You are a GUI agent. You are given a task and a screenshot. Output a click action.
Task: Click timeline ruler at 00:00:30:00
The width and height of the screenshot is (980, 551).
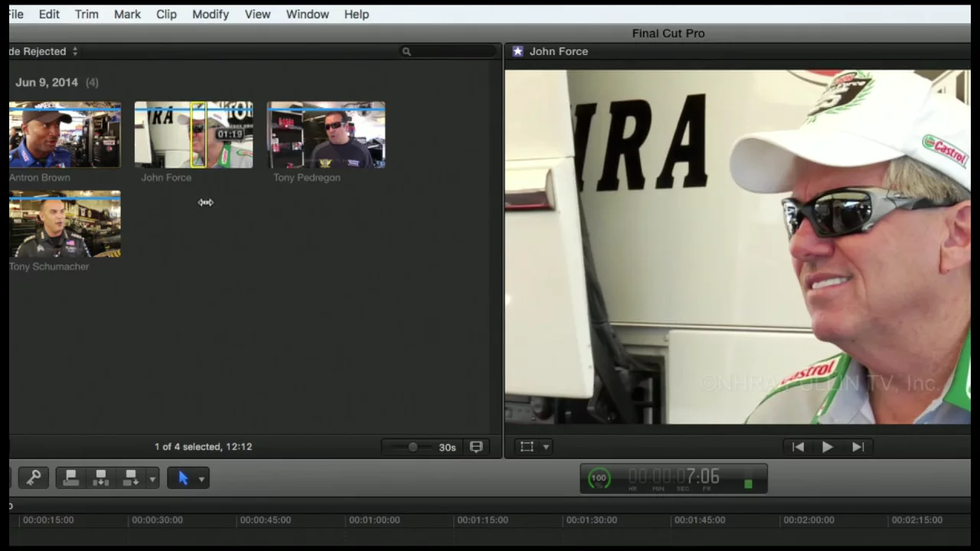pyautogui.click(x=157, y=520)
